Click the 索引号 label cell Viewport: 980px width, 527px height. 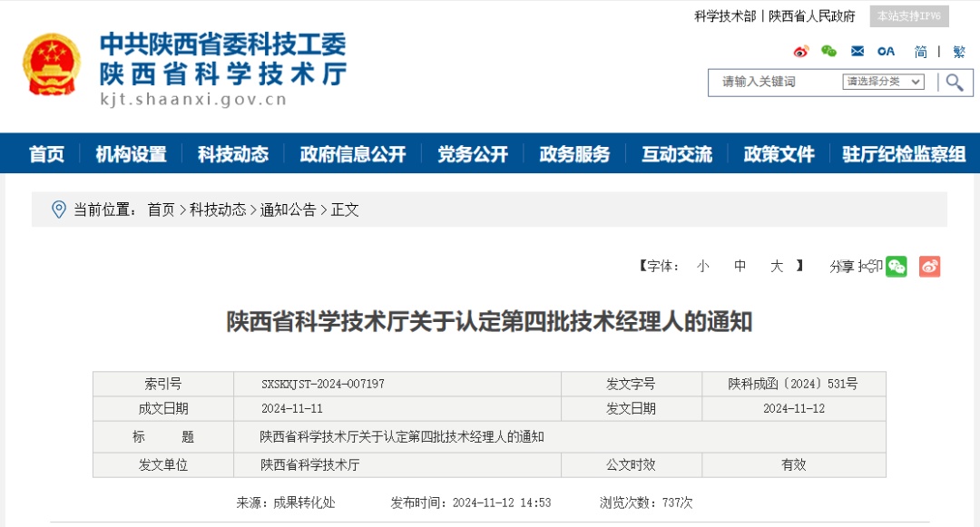(163, 384)
